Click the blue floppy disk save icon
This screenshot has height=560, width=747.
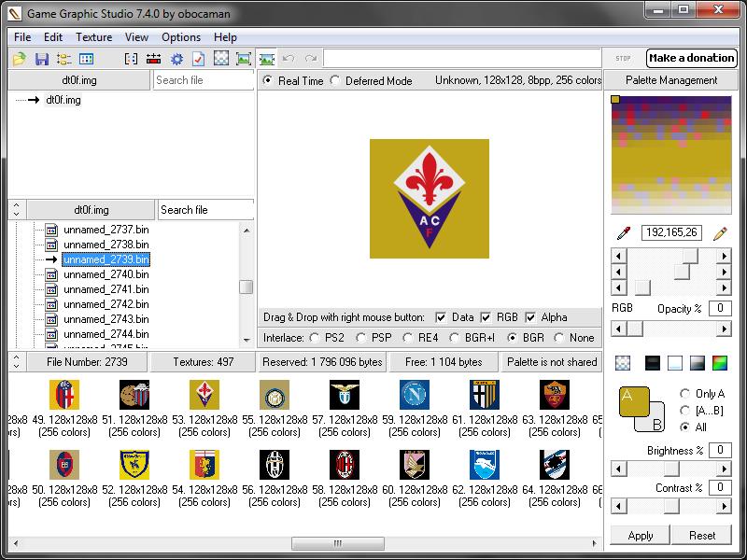pos(42,59)
